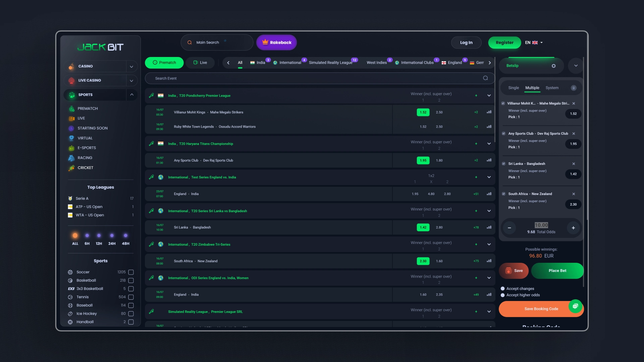
Task: Click plus icon on T20 Pondicherry Premier League
Action: [x=476, y=96]
